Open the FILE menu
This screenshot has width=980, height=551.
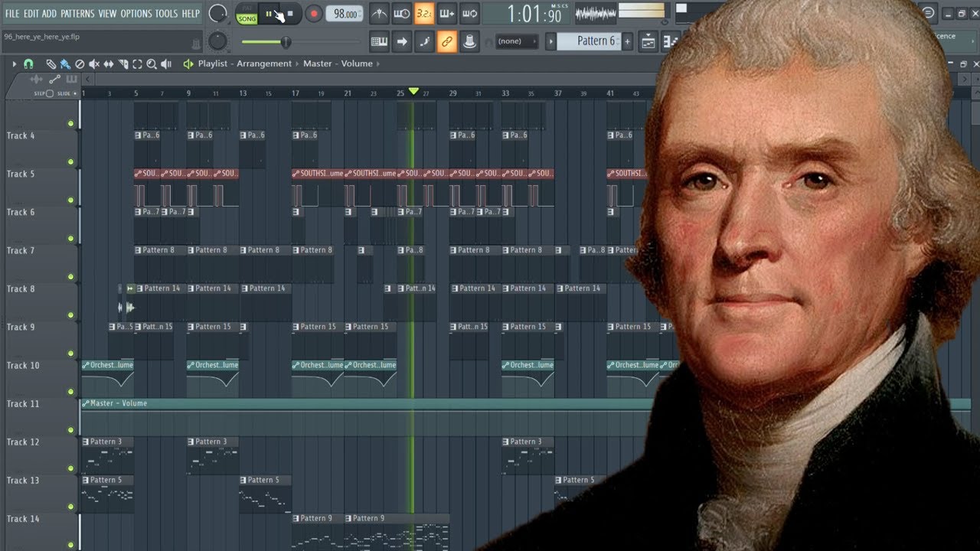[12, 14]
